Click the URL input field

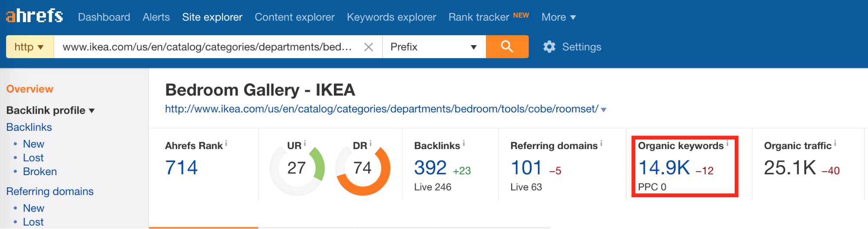coord(207,46)
